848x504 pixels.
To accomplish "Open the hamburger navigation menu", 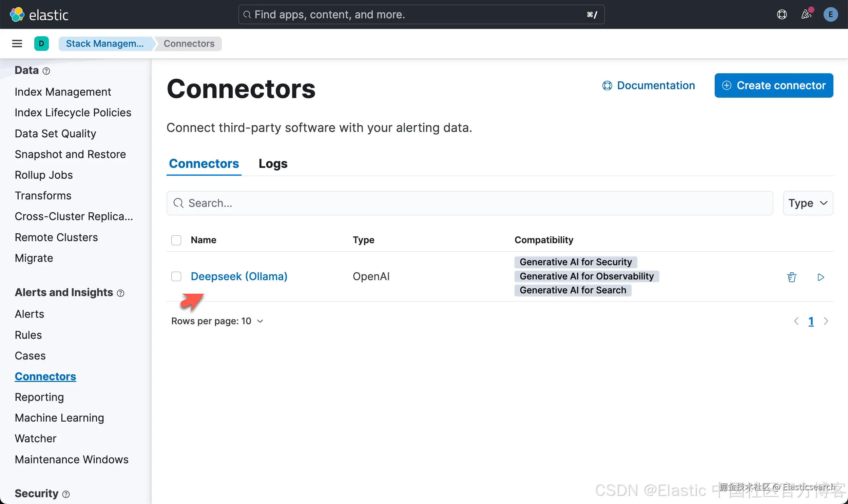I will click(x=17, y=43).
